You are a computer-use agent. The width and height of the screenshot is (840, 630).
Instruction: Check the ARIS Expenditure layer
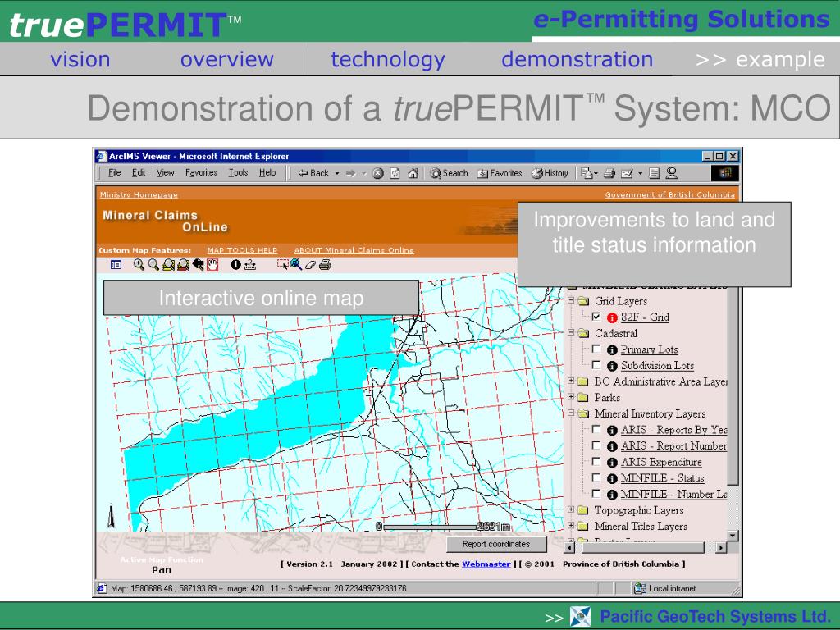click(596, 461)
